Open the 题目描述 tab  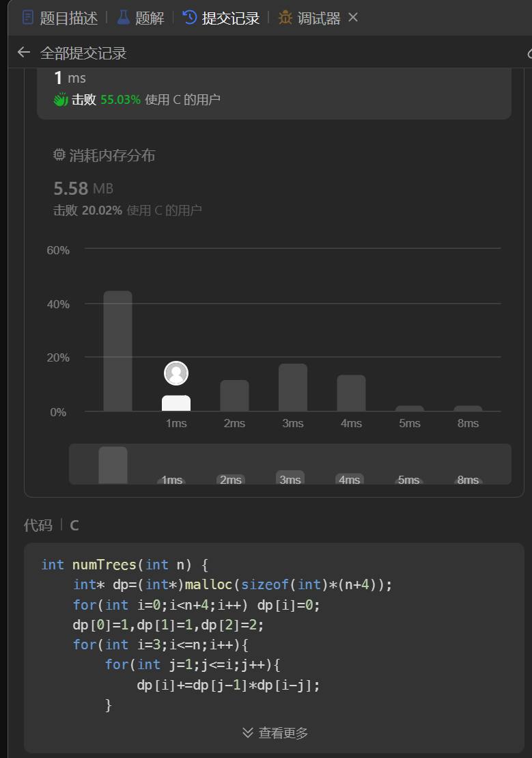point(68,18)
